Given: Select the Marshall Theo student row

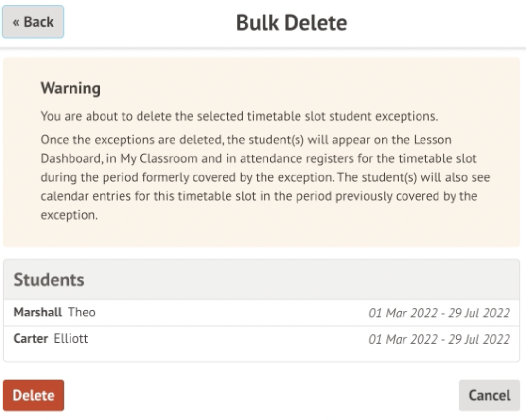Looking at the screenshot, I should [x=262, y=313].
